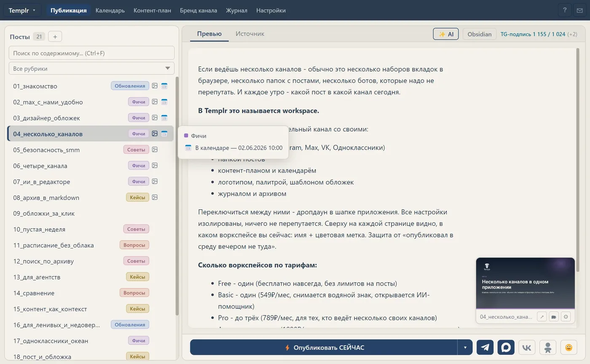Viewport: 590px width, 364px height.
Task: Click the tooltip text В календаре — 02.06.2026 10:00
Action: pos(239,148)
